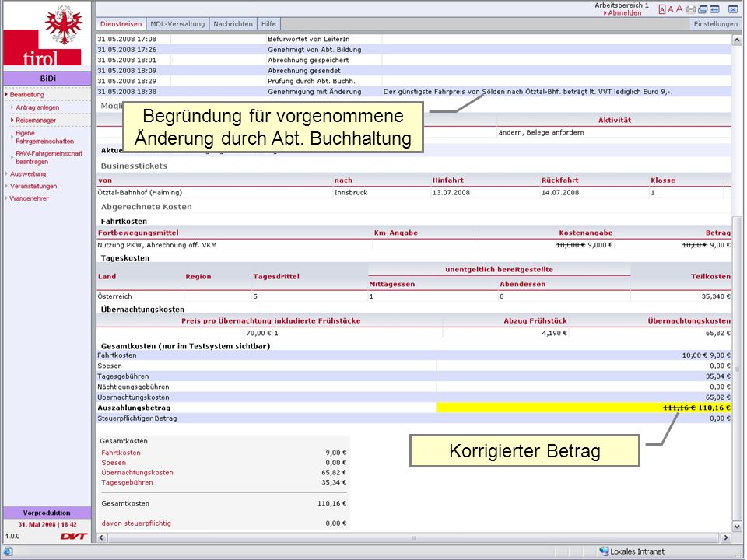Click the Tagesgebühren link in the summary

tap(127, 482)
